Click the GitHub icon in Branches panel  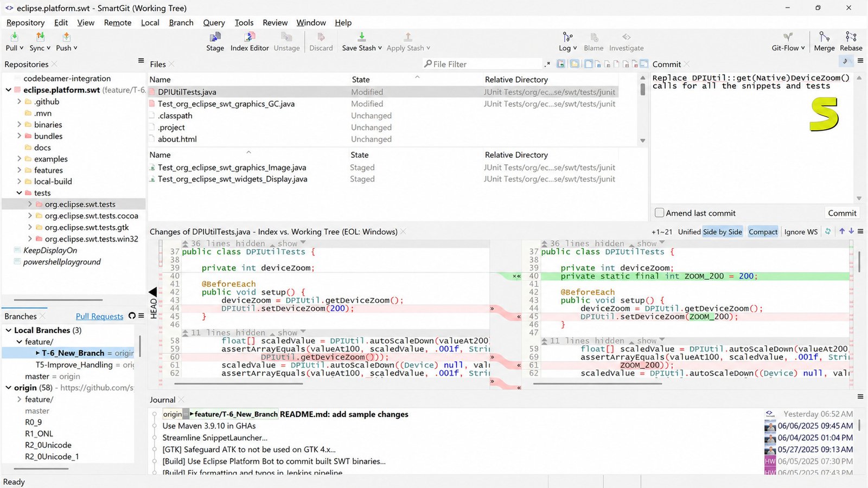[132, 316]
